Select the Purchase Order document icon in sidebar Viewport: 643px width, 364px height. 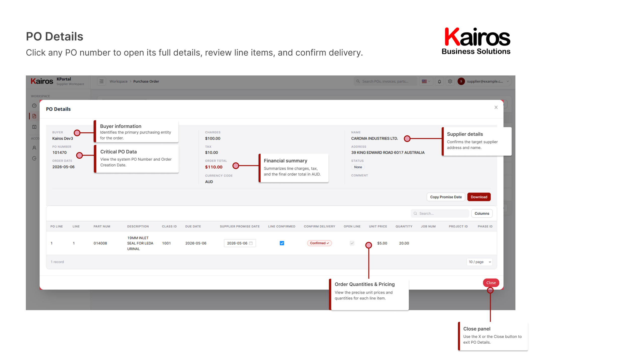pyautogui.click(x=34, y=116)
